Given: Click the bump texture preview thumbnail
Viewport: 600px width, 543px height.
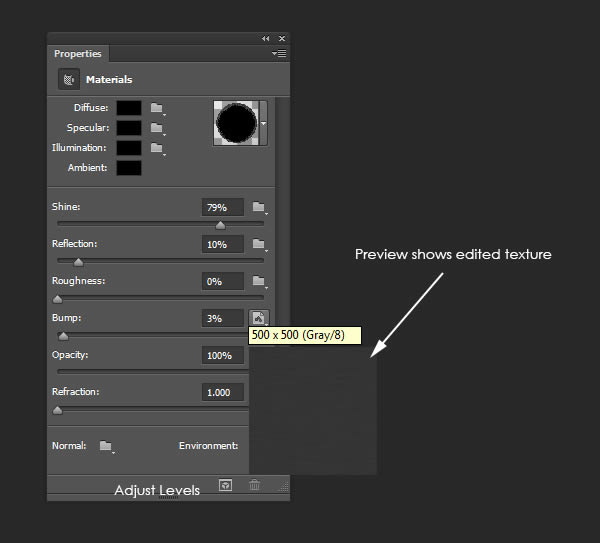Looking at the screenshot, I should [313, 410].
